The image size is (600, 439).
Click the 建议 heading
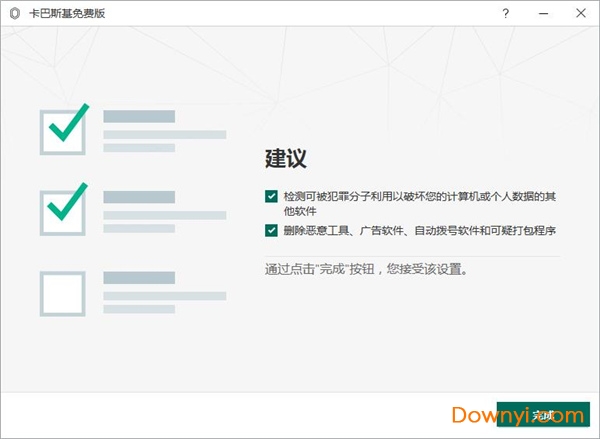pos(285,159)
